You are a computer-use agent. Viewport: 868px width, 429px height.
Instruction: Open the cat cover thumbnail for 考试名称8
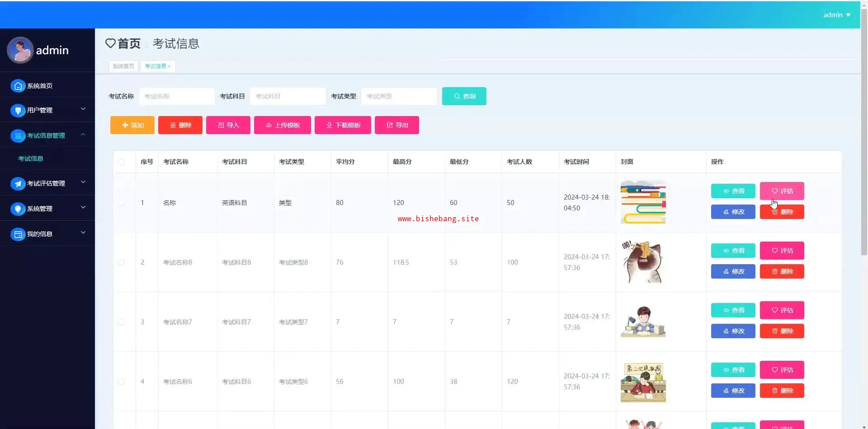click(643, 262)
